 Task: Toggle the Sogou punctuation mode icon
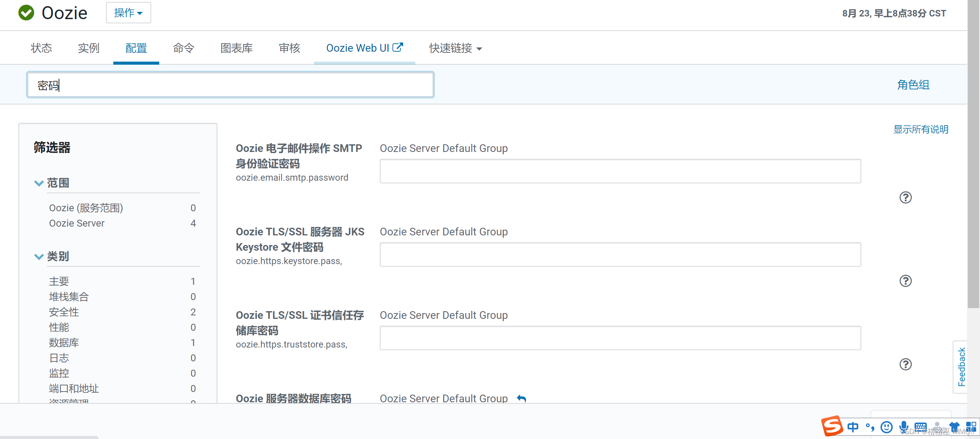coord(870,427)
